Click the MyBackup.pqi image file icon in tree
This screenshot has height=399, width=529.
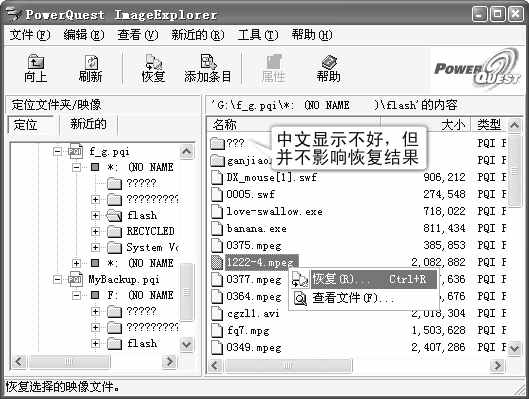(75, 279)
